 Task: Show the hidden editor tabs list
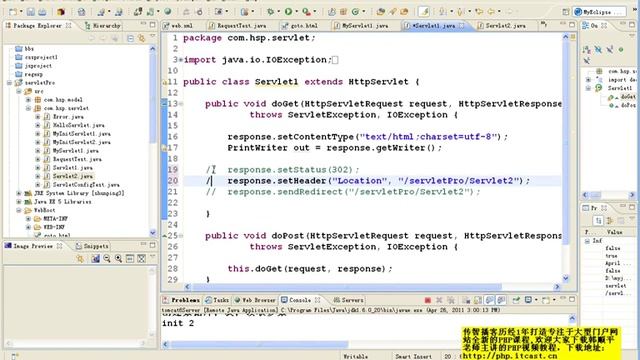tap(544, 25)
